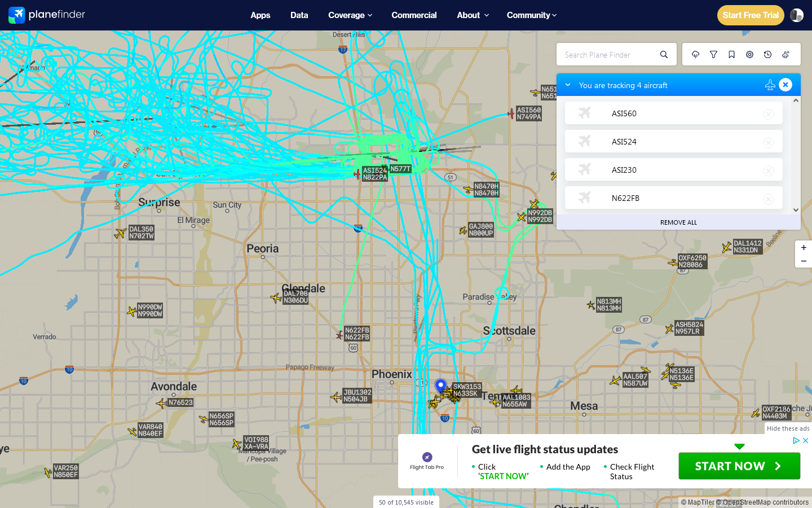Click the SKW3153 label on the map
812x508 pixels.
pyautogui.click(x=467, y=390)
